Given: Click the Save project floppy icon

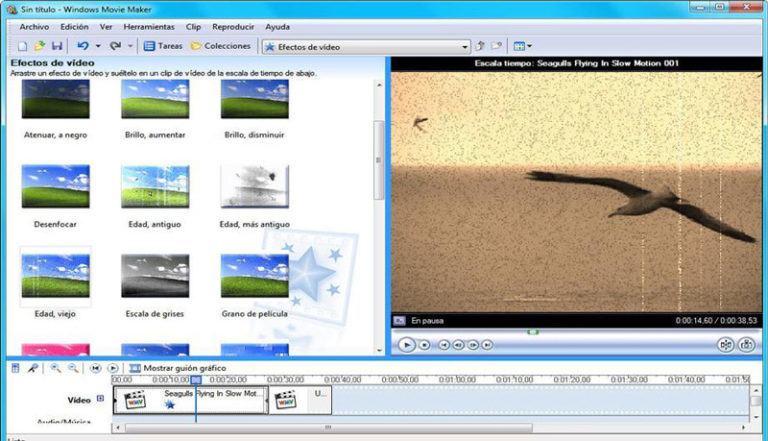Looking at the screenshot, I should point(57,46).
